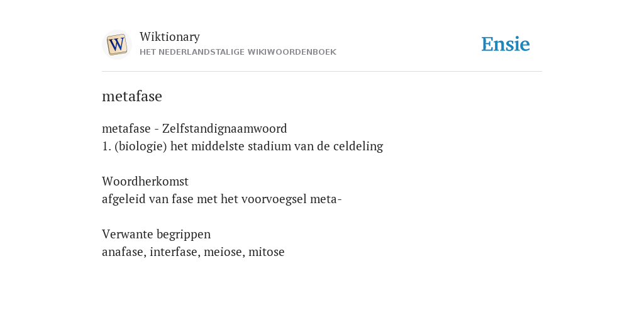Click the 'Het Nederlandstalige Wikiwoordenboek' subtitle
The height and width of the screenshot is (322, 644).
pyautogui.click(x=238, y=52)
